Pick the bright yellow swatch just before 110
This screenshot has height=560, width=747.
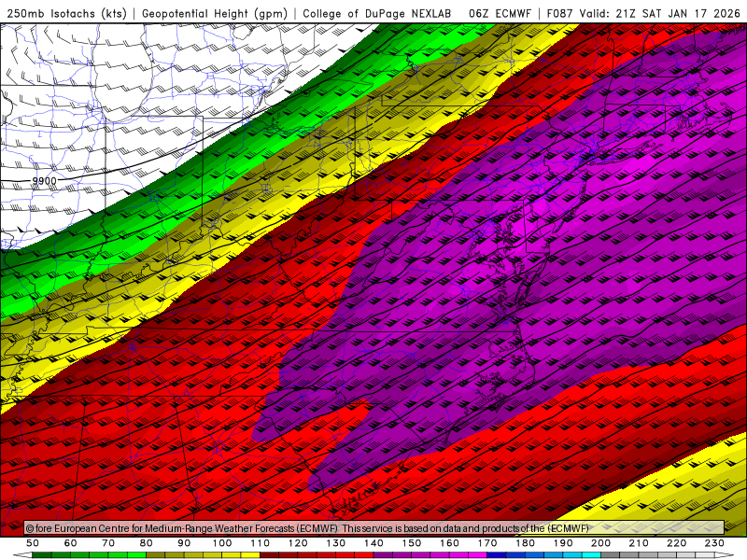pos(250,555)
